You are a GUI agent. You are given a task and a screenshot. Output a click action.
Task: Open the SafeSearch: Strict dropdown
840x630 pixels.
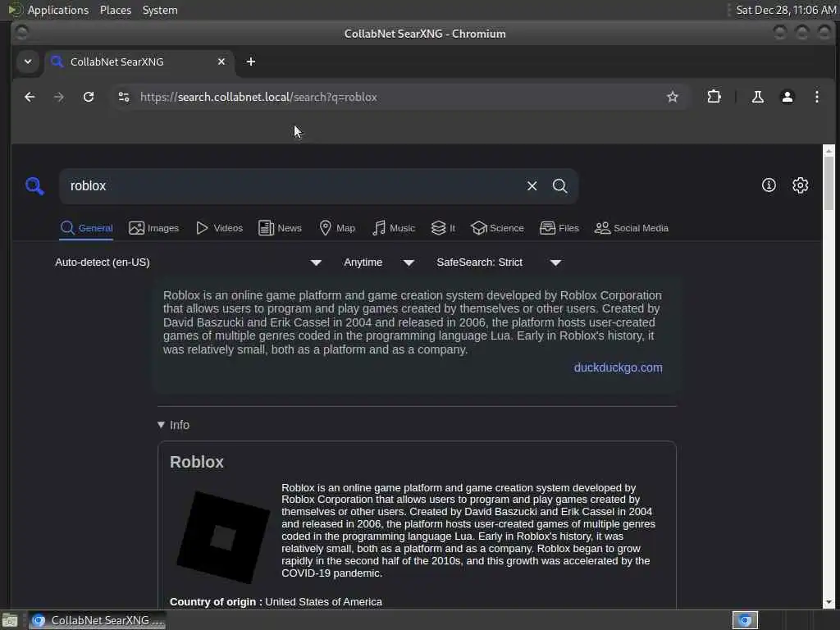(x=499, y=262)
